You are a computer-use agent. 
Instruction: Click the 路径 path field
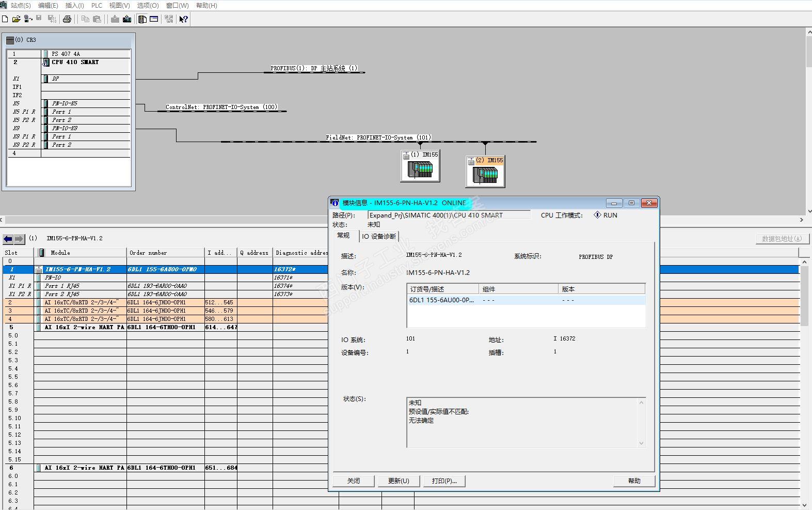click(449, 215)
